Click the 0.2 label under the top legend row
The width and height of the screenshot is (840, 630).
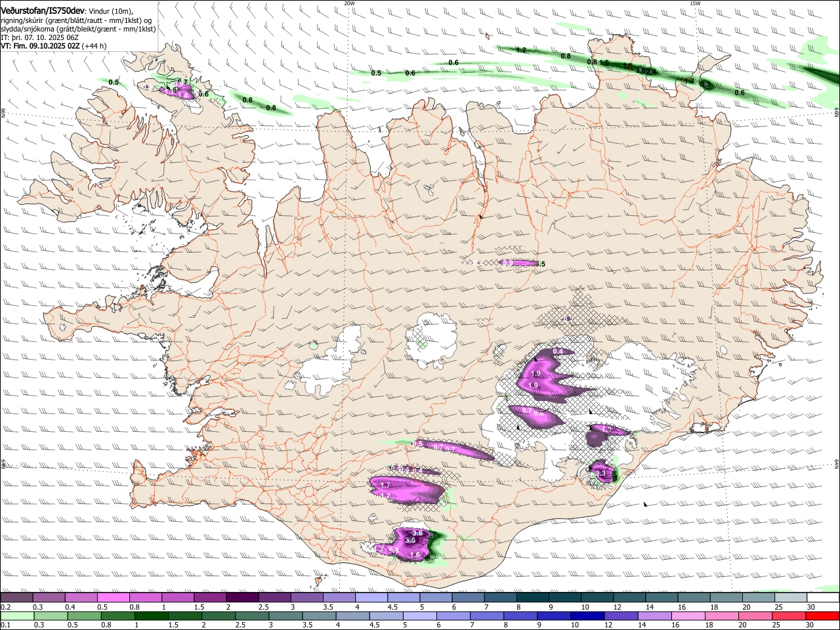coord(5,607)
